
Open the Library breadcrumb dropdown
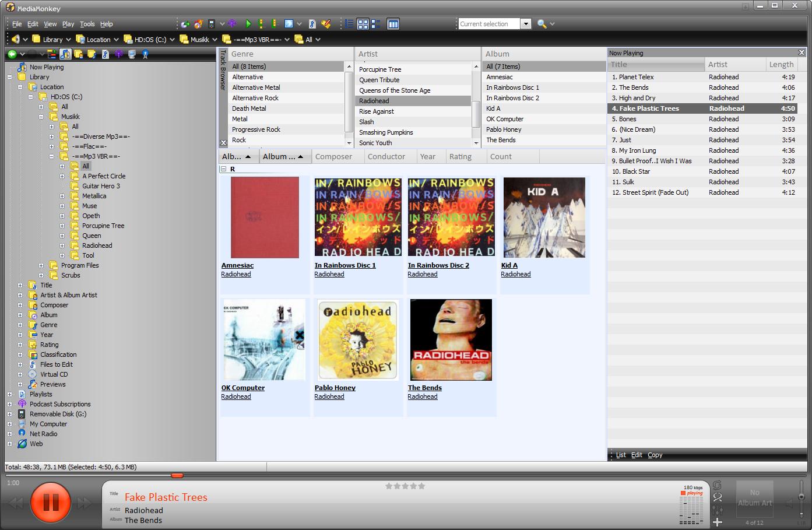[x=67, y=40]
